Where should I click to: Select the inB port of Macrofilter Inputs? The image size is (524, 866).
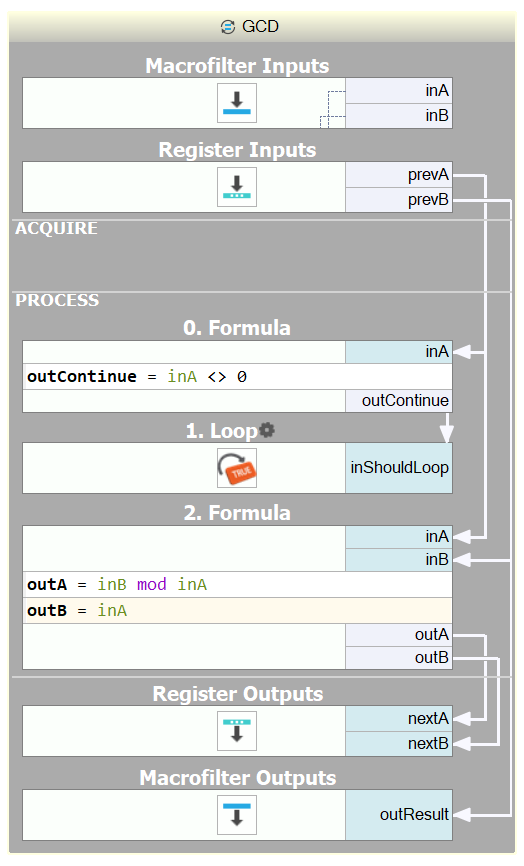(x=399, y=116)
